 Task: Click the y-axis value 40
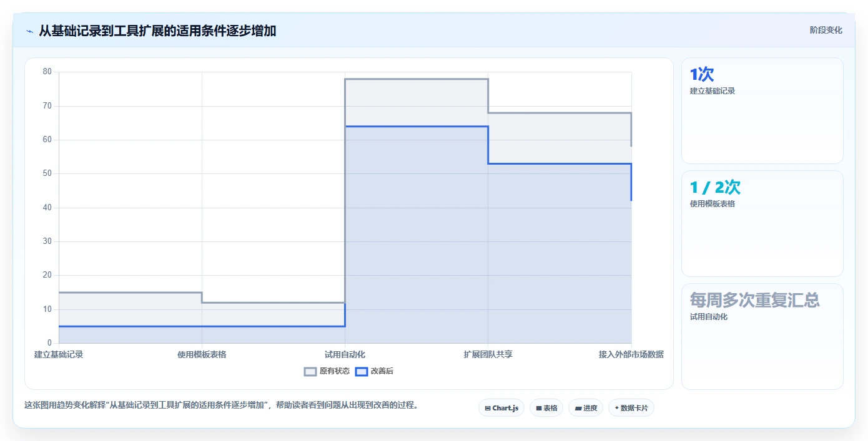pyautogui.click(x=47, y=208)
